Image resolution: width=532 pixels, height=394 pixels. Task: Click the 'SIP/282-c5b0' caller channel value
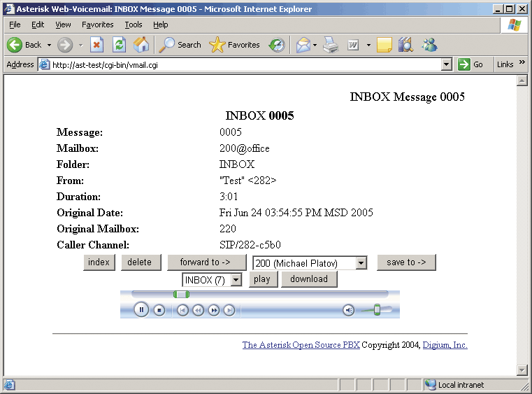[250, 245]
